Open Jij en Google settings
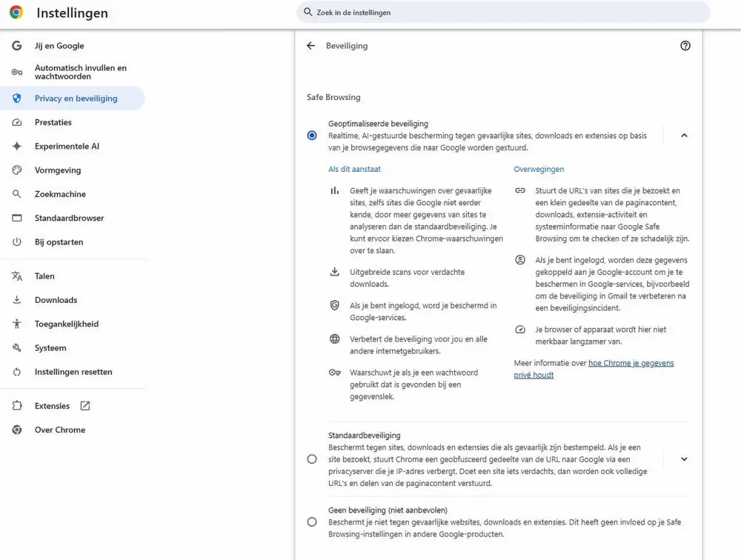Screen dimensions: 741x560 (73, 46)
